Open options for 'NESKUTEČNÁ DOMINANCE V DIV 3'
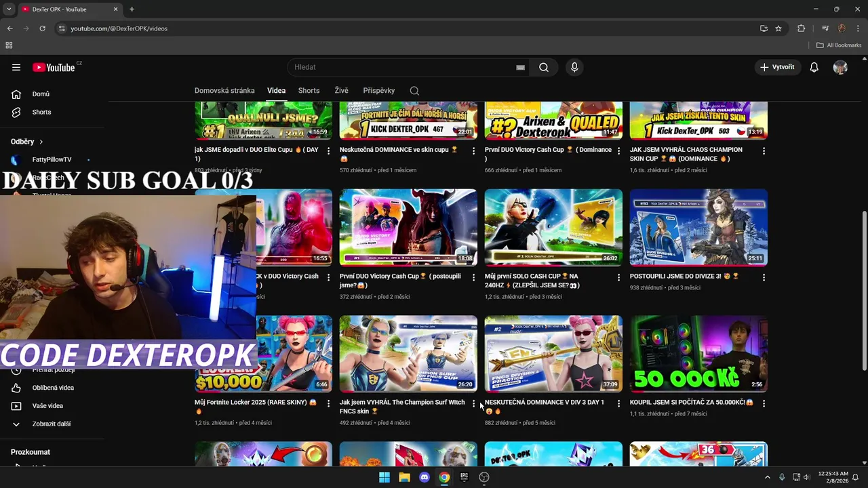 pos(618,403)
